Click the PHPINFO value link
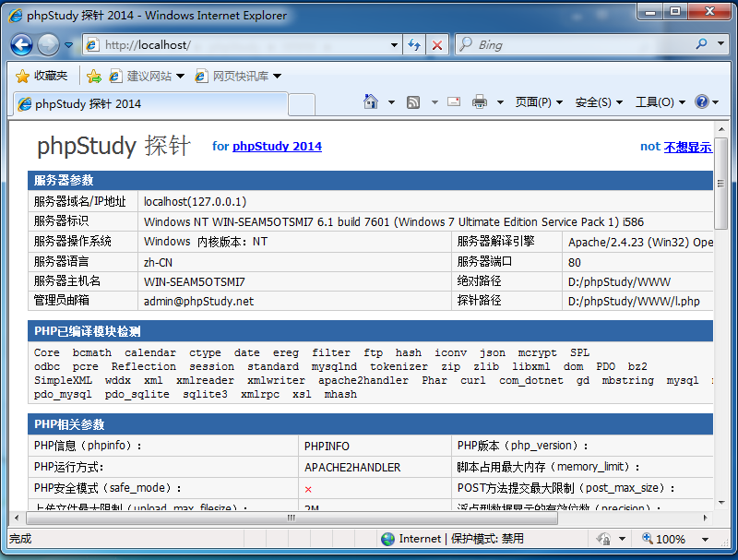This screenshot has height=560, width=738. (x=327, y=447)
